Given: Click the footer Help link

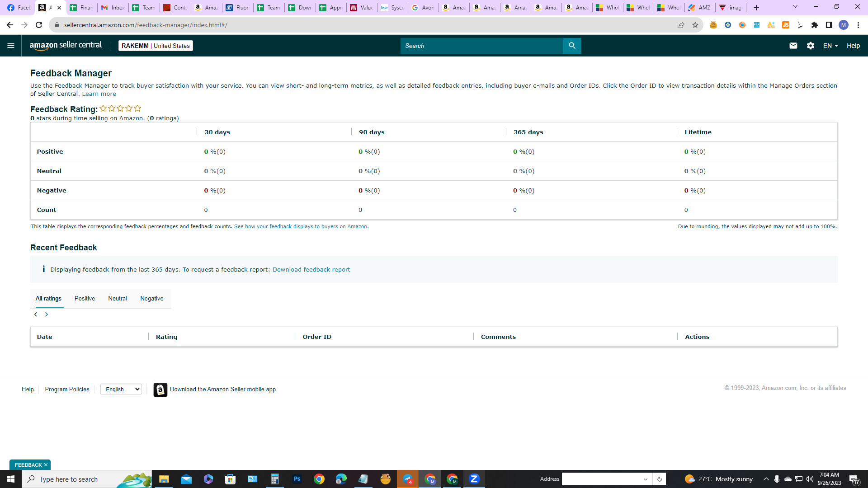Looking at the screenshot, I should coord(28,389).
